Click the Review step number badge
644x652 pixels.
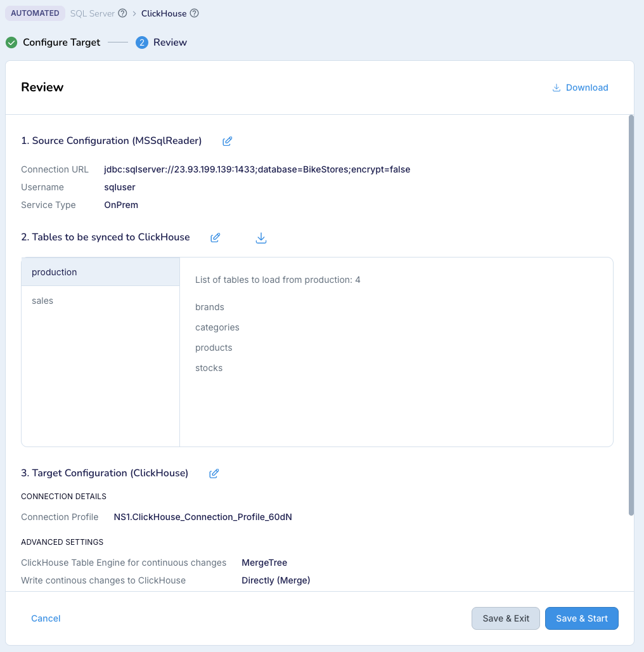click(142, 42)
